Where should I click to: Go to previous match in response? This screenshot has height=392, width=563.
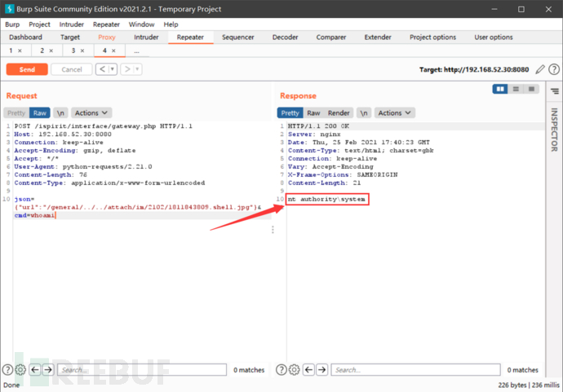click(308, 369)
